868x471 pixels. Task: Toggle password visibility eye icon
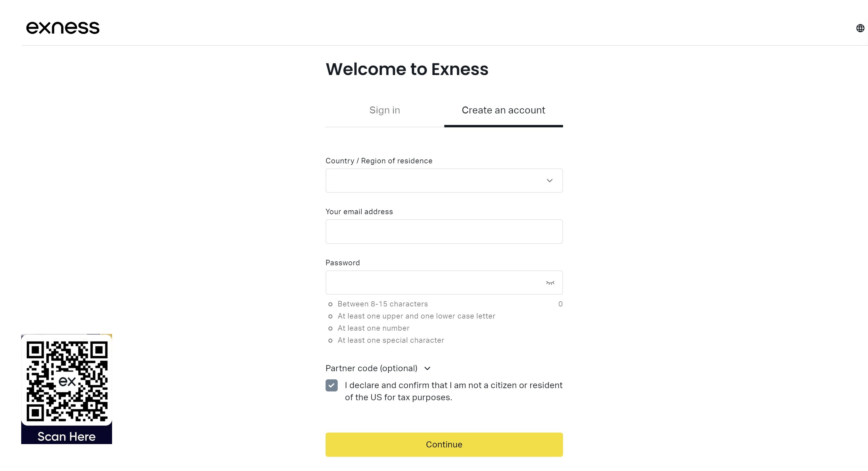coord(550,283)
